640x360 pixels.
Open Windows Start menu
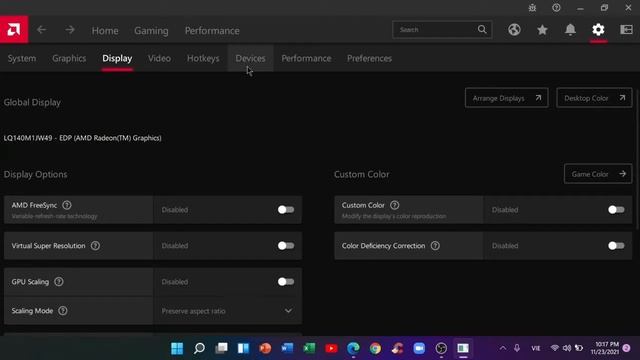pos(177,348)
